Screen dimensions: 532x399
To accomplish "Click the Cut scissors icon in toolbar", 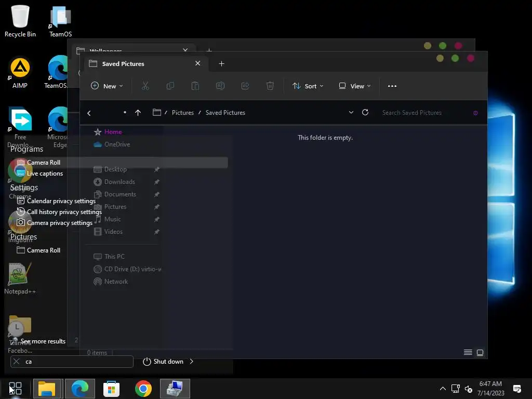I will pyautogui.click(x=145, y=86).
